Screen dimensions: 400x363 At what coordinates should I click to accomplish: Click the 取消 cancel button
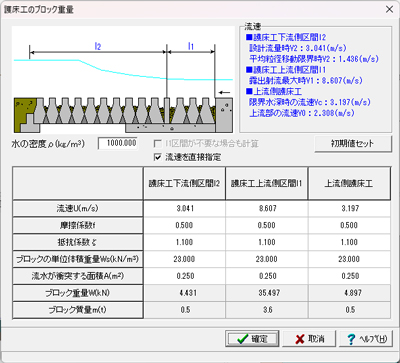tap(309, 339)
